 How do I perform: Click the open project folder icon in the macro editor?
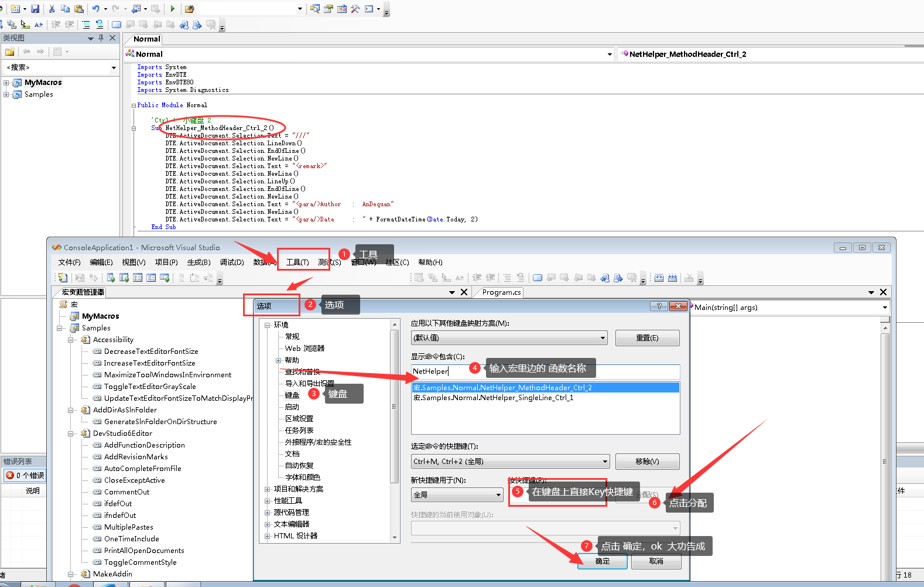(x=190, y=9)
